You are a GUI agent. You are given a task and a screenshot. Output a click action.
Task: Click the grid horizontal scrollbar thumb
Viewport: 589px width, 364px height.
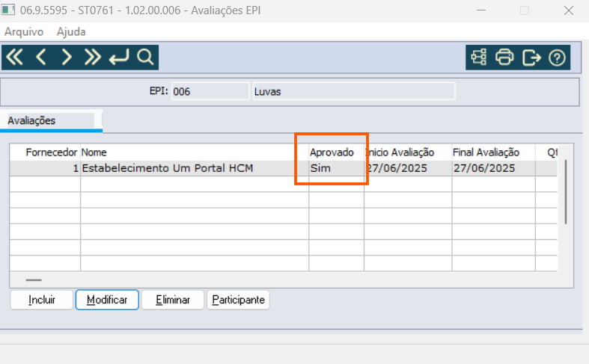(x=34, y=280)
